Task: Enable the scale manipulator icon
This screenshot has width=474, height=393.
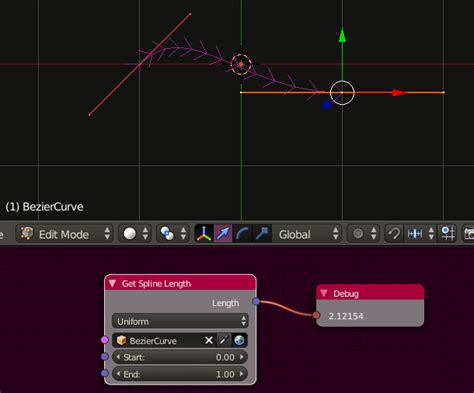Action: 262,234
